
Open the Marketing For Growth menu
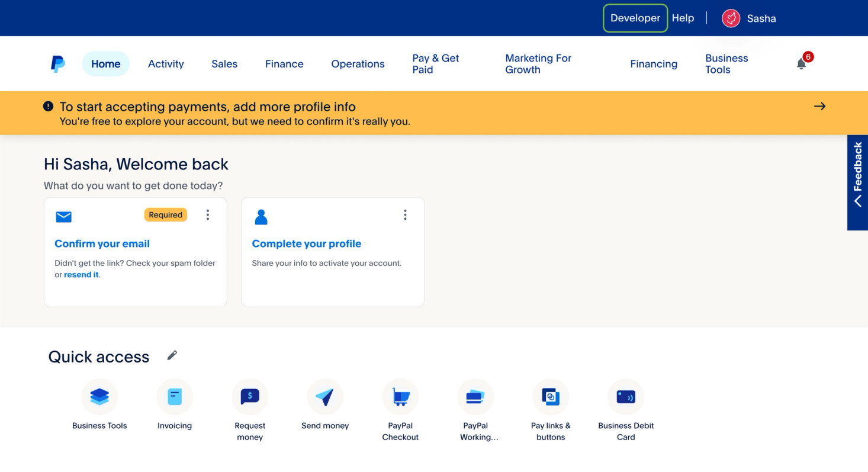pyautogui.click(x=538, y=64)
